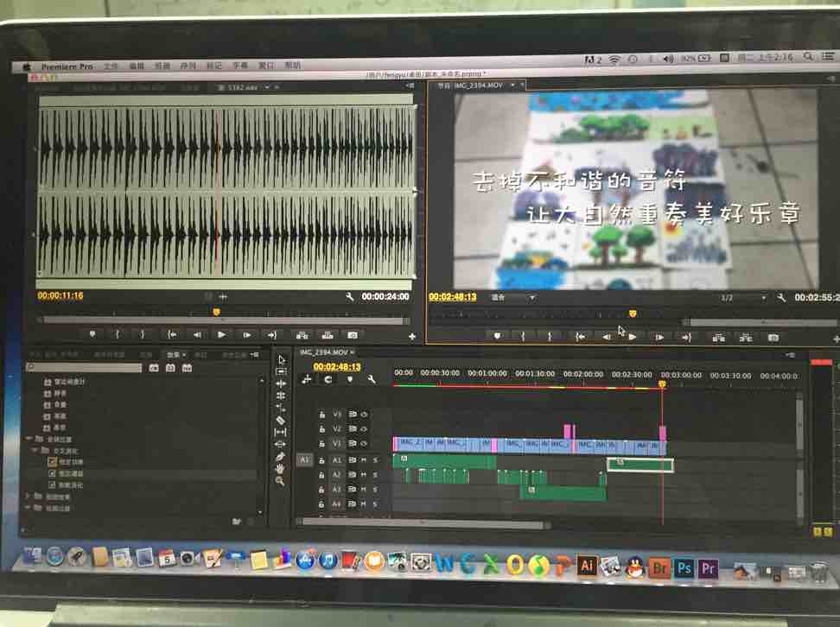Pick the Hand tool in the tools panel
840x627 pixels.
[280, 468]
